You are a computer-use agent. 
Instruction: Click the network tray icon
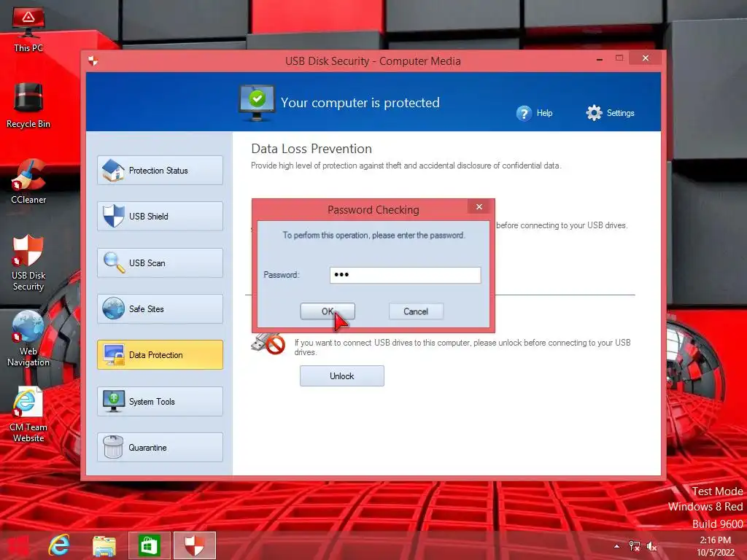coord(634,546)
